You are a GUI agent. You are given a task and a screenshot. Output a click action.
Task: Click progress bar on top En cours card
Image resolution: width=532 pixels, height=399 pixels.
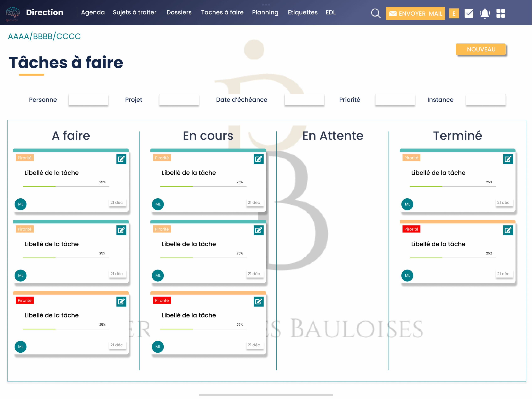tap(203, 186)
